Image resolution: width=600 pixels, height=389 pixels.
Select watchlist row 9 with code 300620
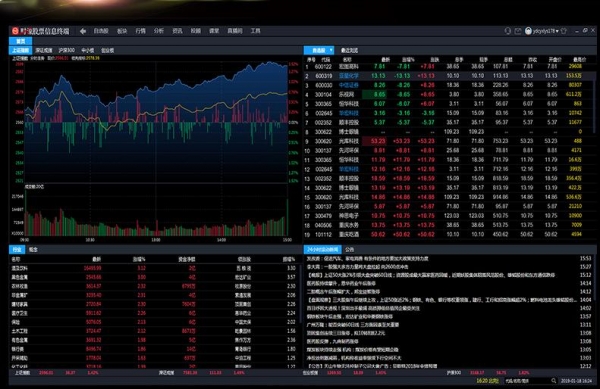tap(449, 141)
